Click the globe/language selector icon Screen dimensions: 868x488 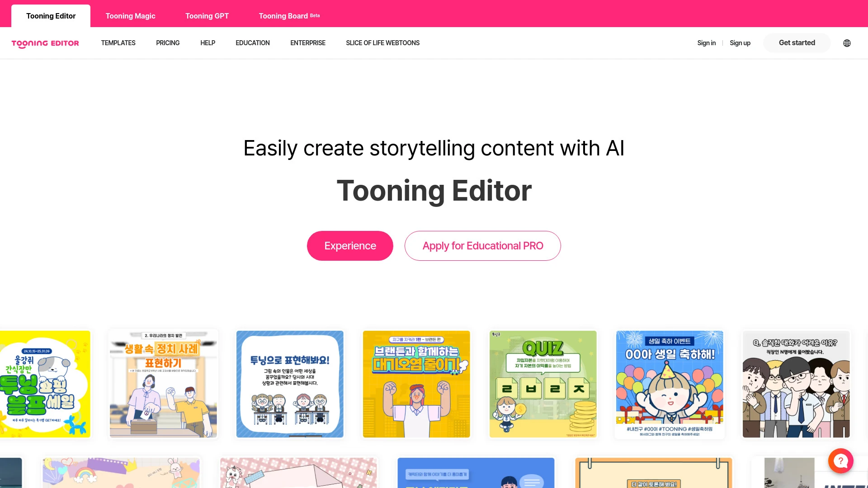point(847,43)
